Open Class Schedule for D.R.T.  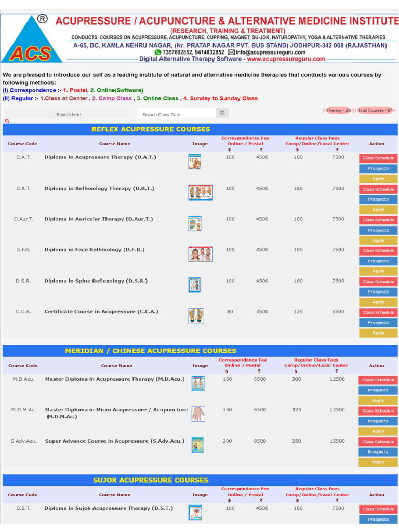378,189
